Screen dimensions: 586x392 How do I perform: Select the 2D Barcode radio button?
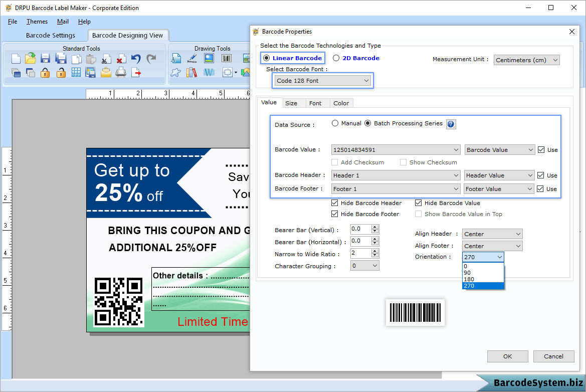coord(336,58)
